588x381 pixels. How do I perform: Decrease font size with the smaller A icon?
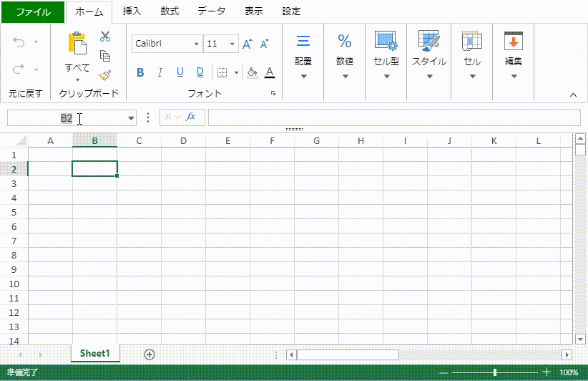click(x=264, y=44)
